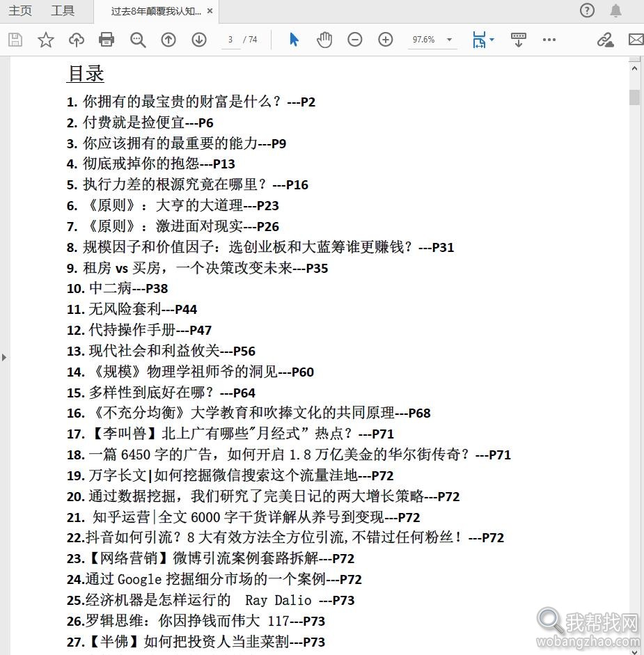This screenshot has height=655, width=644.
Task: Go to next page arrow
Action: click(x=199, y=40)
